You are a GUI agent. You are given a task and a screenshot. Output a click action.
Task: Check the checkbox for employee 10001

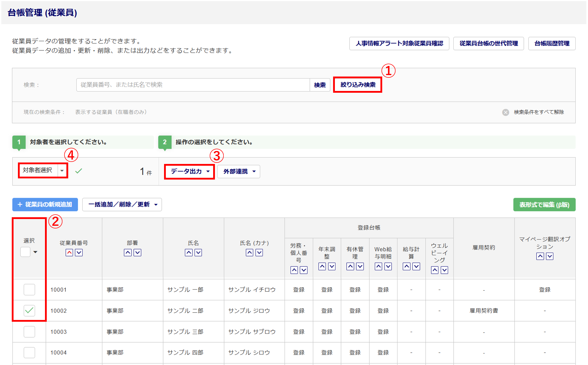tap(29, 290)
